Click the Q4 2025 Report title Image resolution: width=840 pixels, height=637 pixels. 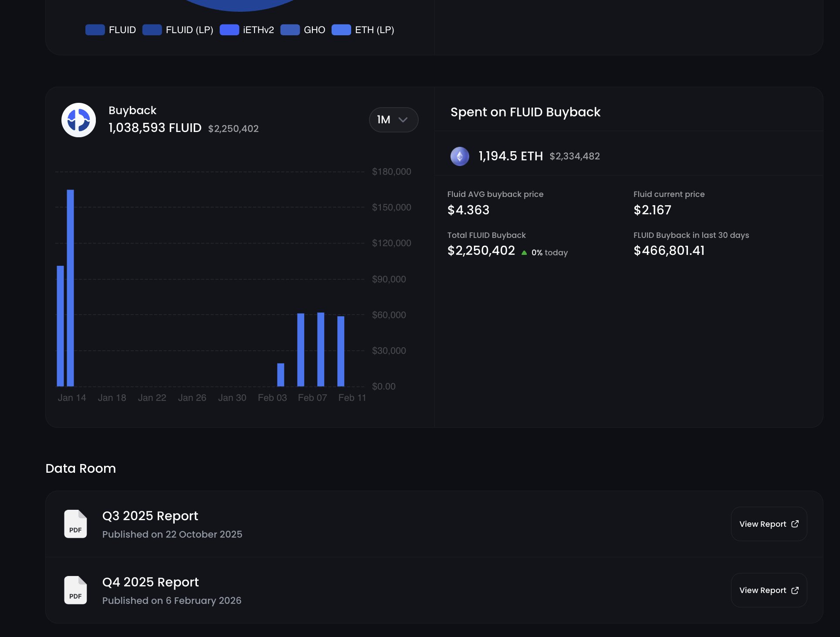(x=150, y=582)
